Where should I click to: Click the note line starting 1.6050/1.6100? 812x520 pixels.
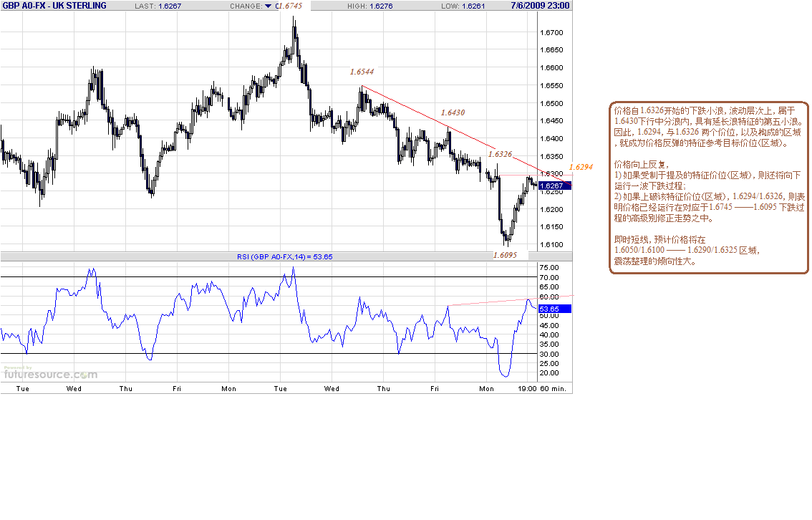[x=687, y=251]
